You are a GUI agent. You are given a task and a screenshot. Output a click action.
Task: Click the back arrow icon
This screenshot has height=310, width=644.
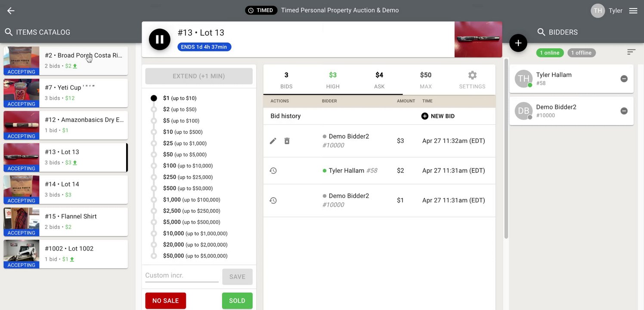[11, 11]
